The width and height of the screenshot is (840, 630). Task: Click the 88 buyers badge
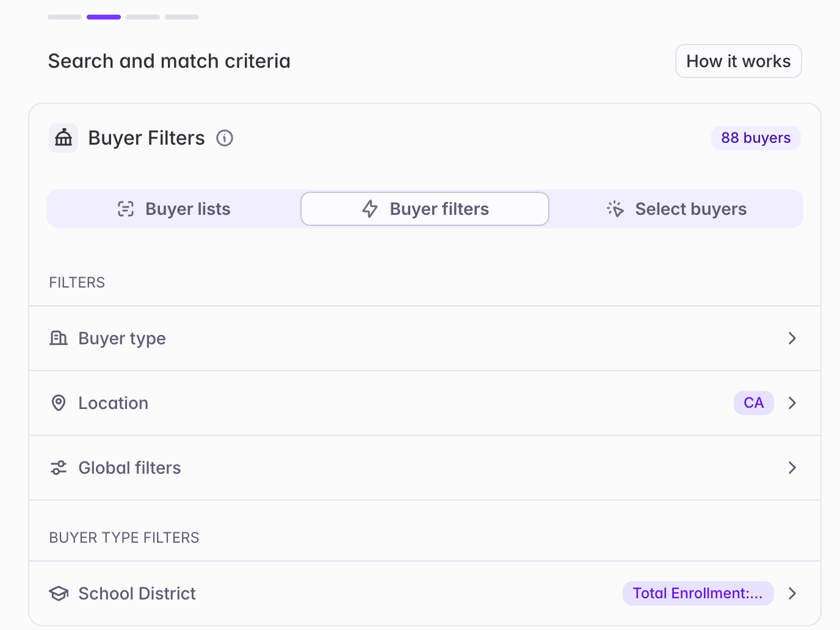pyautogui.click(x=756, y=138)
